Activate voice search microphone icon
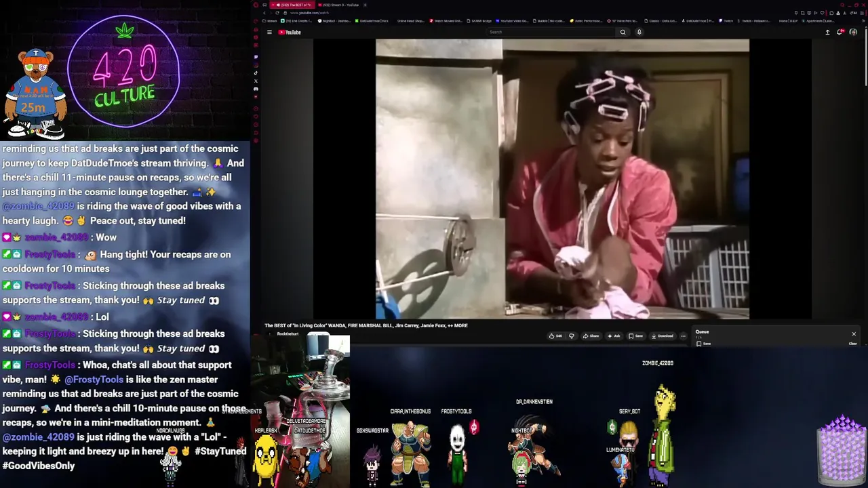 (x=639, y=32)
